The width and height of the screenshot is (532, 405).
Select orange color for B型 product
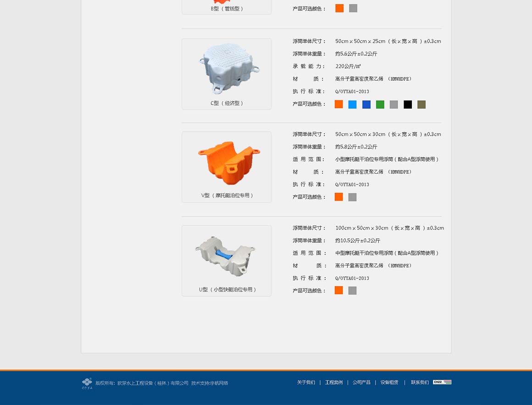tap(339, 8)
